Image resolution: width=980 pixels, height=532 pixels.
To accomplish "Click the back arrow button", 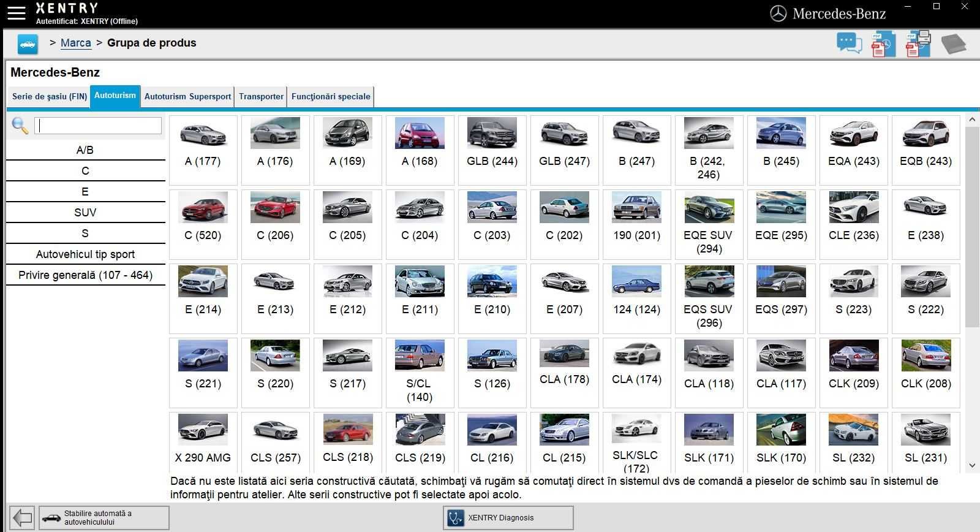I will tap(22, 518).
